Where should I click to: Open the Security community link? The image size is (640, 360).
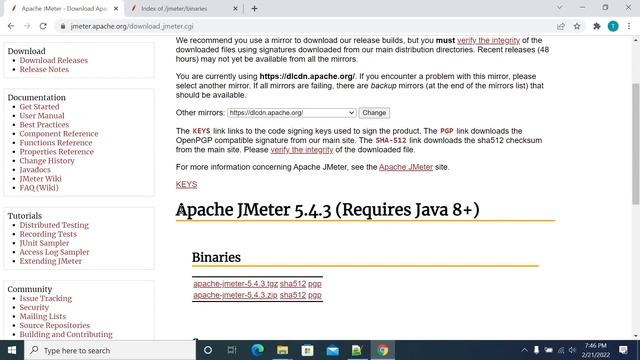[x=34, y=308]
